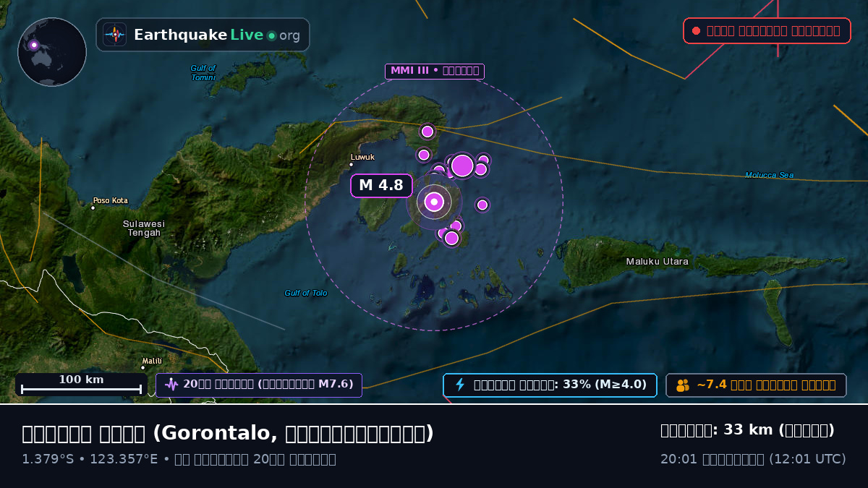868x488 pixels.
Task: Click the aftershock marker nearest to Luwuk
Action: pyautogui.click(x=424, y=155)
